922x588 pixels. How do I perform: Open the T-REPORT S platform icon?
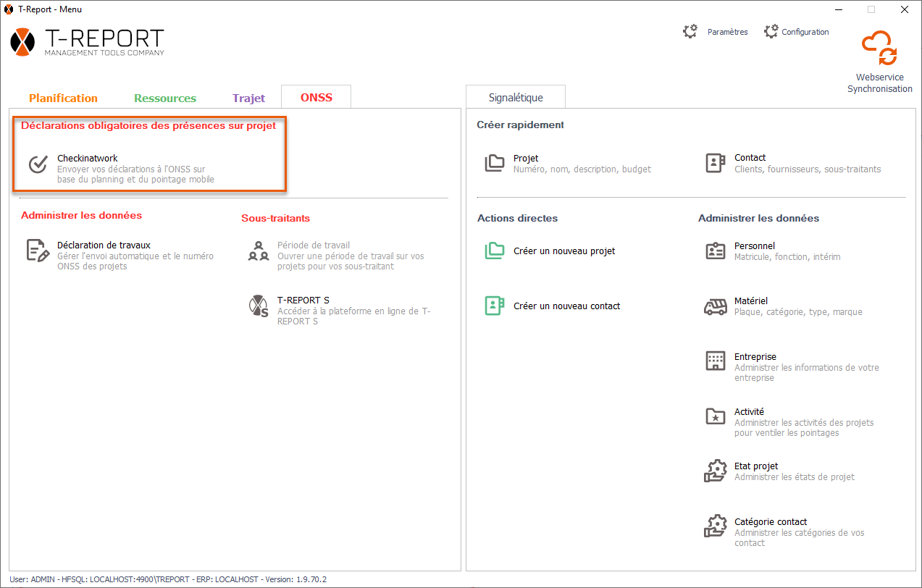[x=259, y=306]
